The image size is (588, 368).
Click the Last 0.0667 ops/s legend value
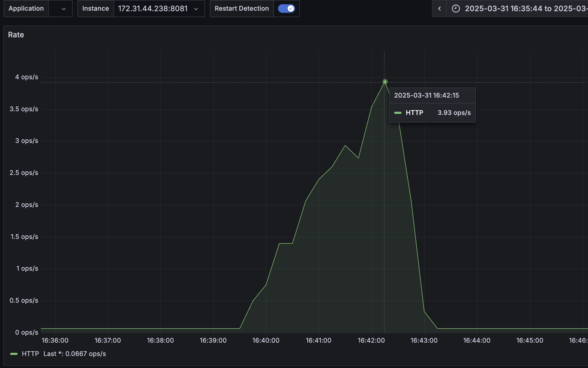click(x=75, y=354)
